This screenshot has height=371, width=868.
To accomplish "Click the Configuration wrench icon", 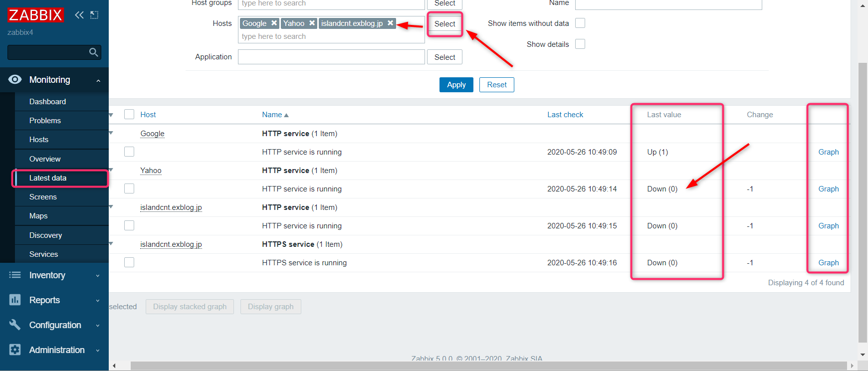I will (15, 325).
